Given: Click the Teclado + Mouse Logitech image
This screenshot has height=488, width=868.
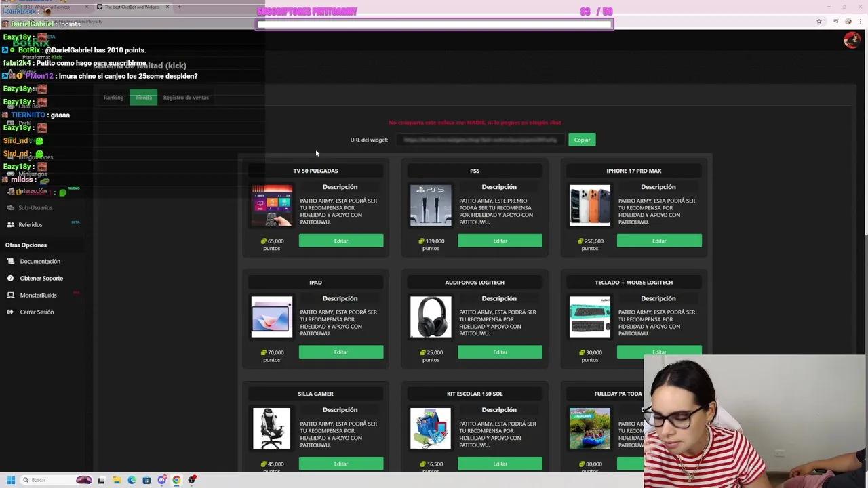Looking at the screenshot, I should (x=590, y=317).
